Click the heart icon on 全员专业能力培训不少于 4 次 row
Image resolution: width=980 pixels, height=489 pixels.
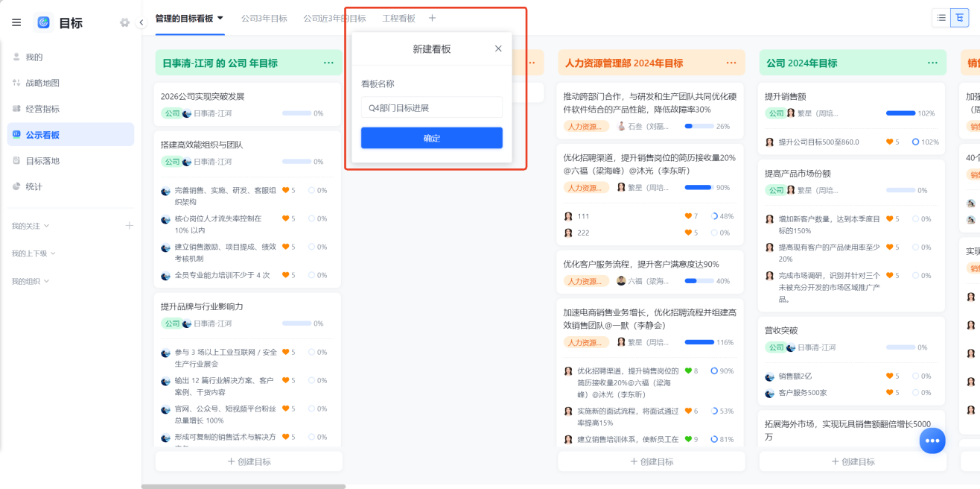(285, 275)
